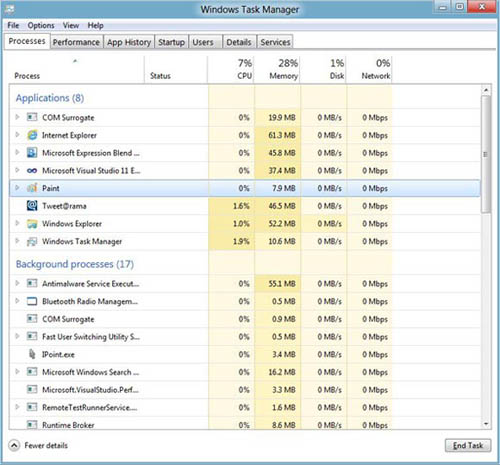The image size is (500, 465).
Task: Expand the Windows Explorer process group
Action: pos(17,223)
